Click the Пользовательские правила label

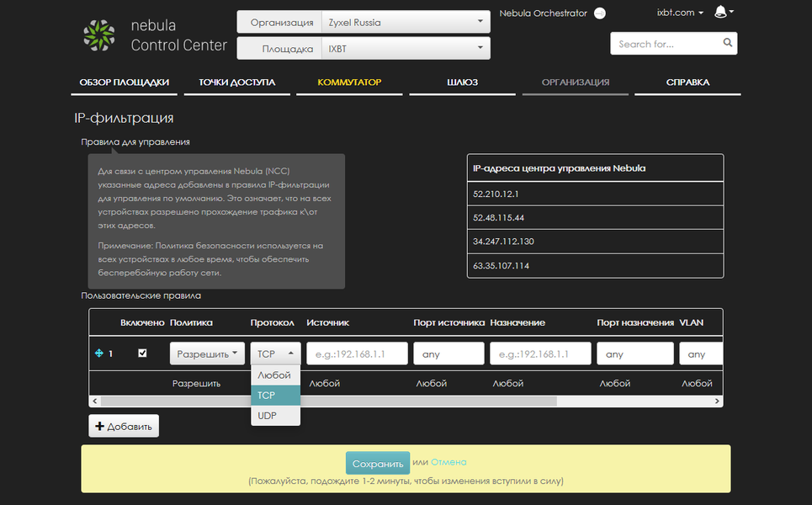[x=141, y=295]
